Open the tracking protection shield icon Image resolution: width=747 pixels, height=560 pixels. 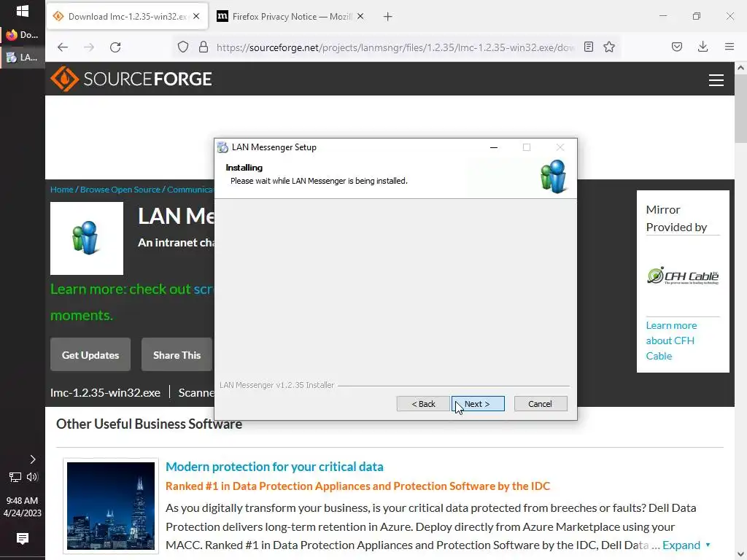click(x=183, y=47)
